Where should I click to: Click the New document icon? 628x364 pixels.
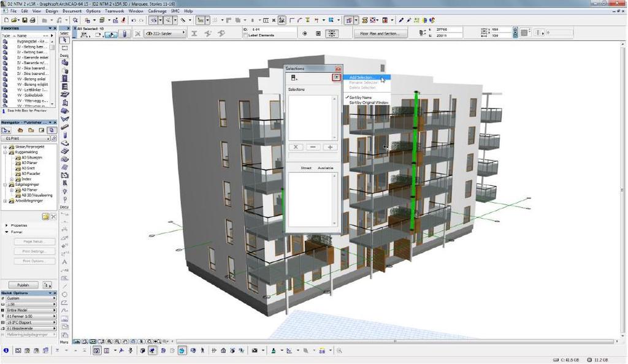[x=6, y=20]
